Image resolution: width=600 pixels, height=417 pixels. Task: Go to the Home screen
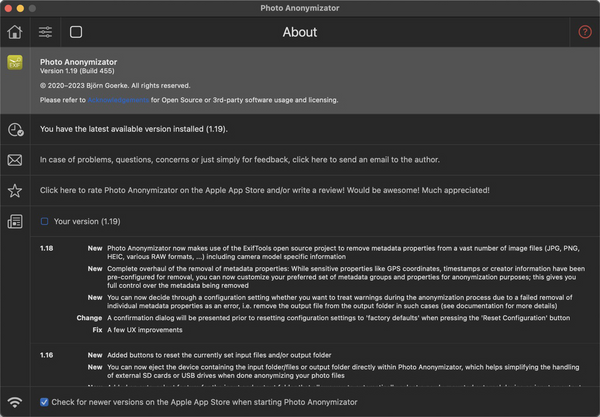pos(15,32)
